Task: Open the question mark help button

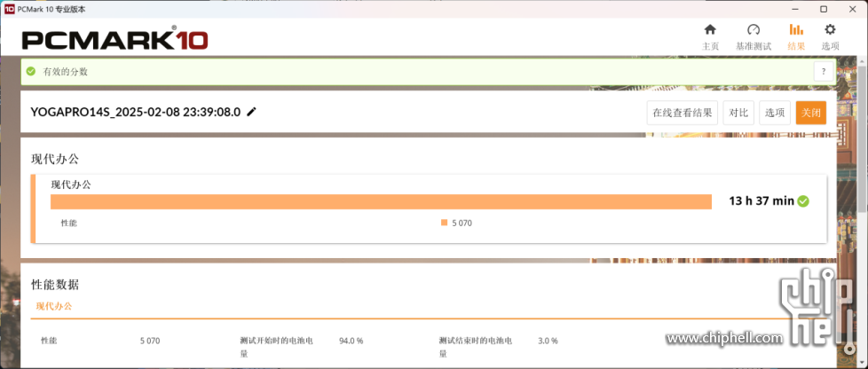Action: [823, 71]
